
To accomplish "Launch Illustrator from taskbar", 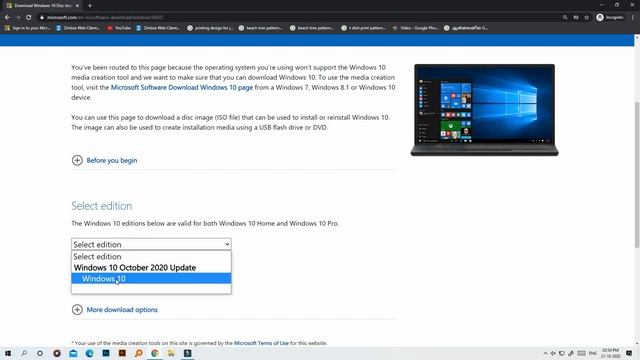I will point(122,353).
